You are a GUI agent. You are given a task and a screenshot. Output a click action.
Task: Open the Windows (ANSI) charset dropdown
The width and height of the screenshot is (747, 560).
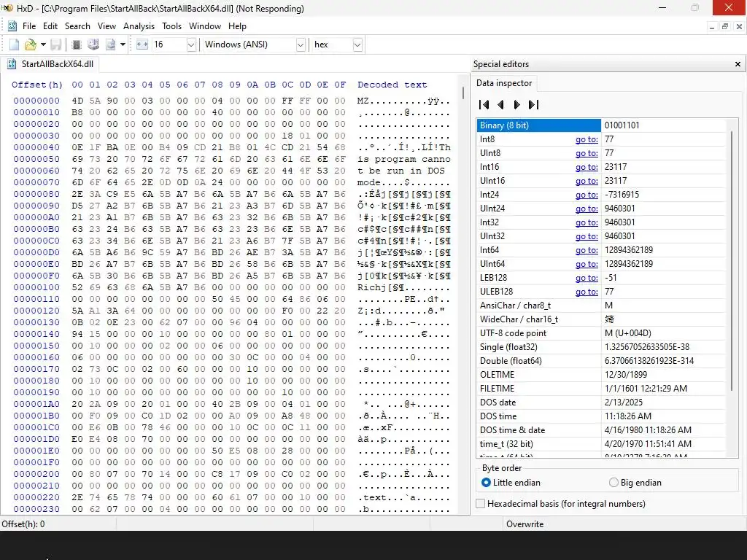point(301,44)
